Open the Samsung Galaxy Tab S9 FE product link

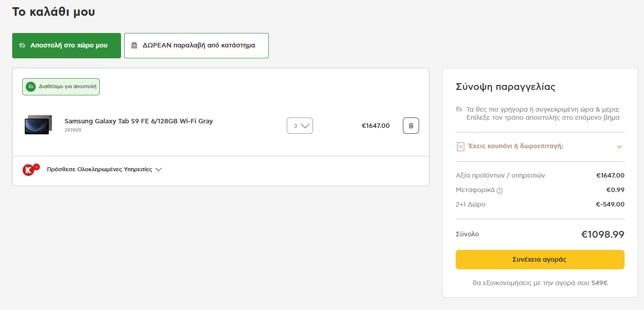pos(139,121)
